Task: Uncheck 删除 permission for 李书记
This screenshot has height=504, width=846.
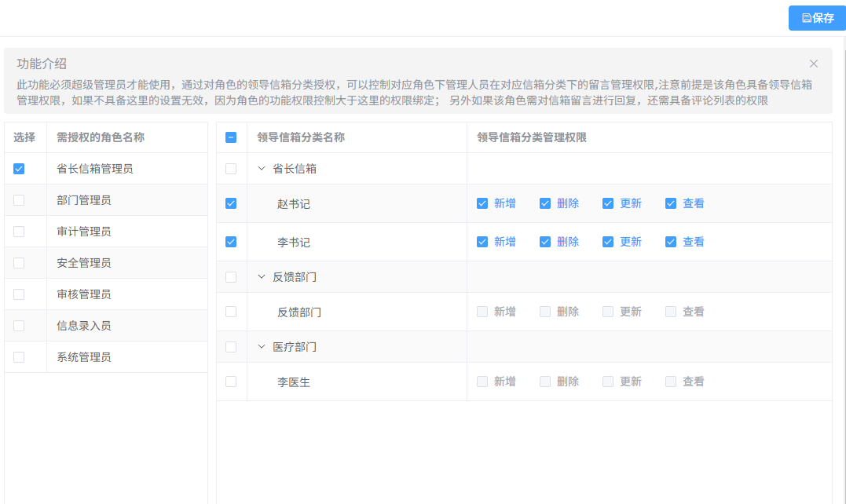Action: pyautogui.click(x=545, y=242)
